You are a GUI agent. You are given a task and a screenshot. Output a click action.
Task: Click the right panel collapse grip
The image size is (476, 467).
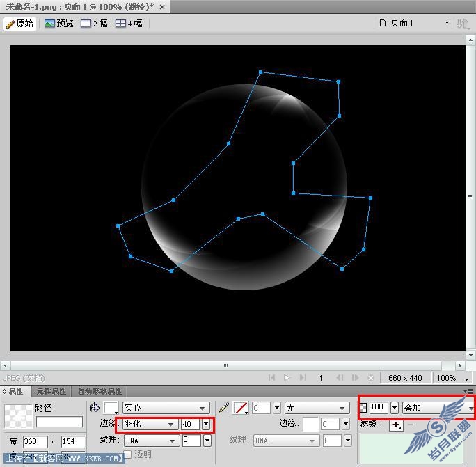(x=470, y=197)
